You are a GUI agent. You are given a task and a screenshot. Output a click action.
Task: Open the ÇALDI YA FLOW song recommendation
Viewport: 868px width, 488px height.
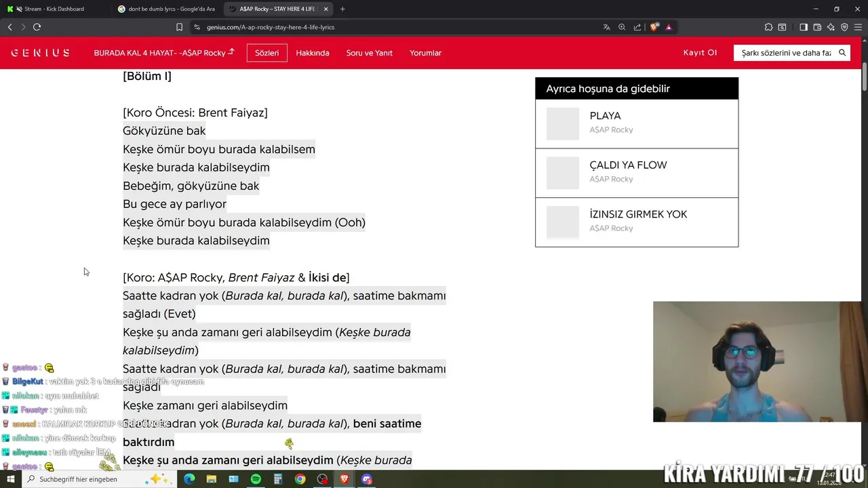(x=637, y=173)
